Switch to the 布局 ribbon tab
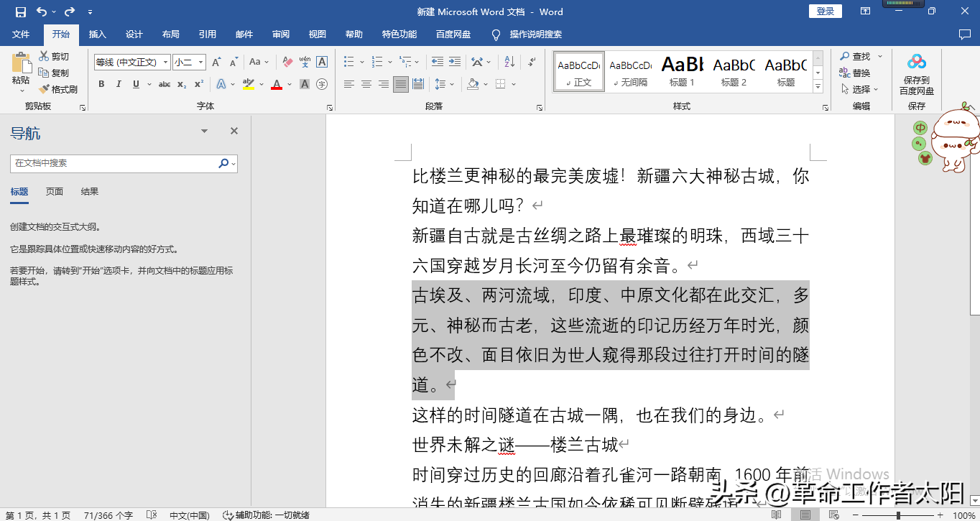 click(x=170, y=34)
